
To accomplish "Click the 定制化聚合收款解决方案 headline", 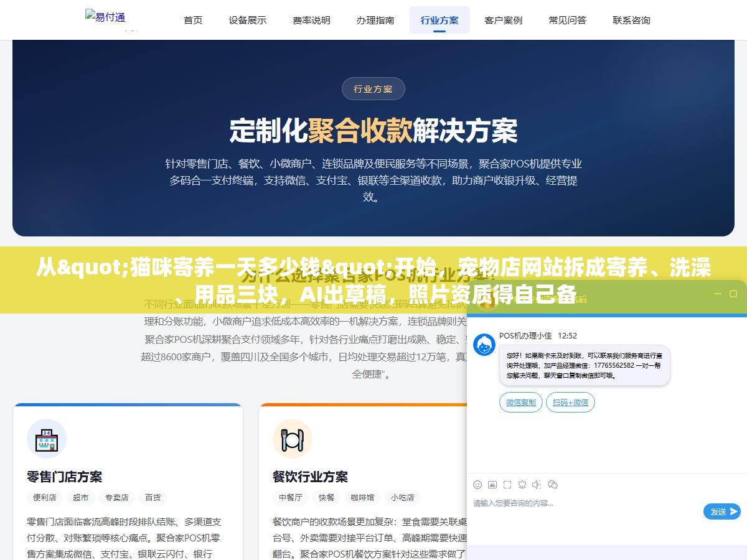I will (x=374, y=130).
